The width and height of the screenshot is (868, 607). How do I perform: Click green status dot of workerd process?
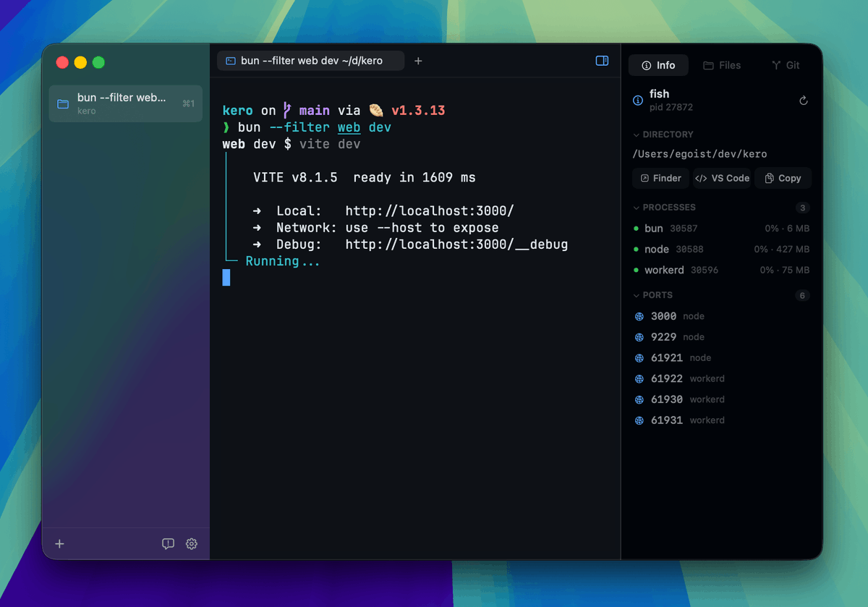coord(636,271)
